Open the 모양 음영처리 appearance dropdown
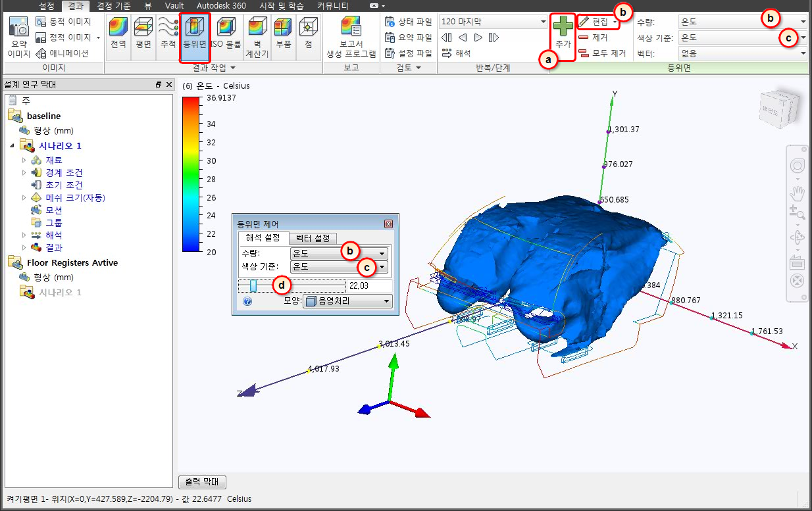 (x=348, y=301)
